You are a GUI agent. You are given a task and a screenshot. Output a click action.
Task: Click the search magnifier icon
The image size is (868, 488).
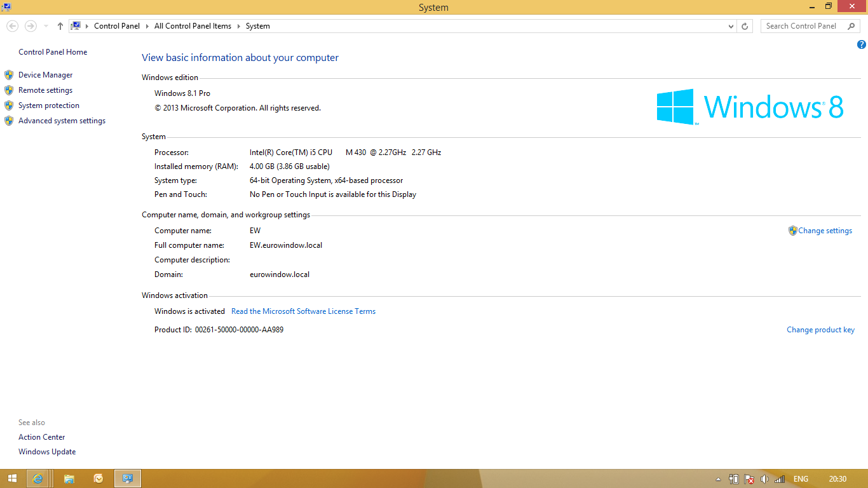click(851, 26)
